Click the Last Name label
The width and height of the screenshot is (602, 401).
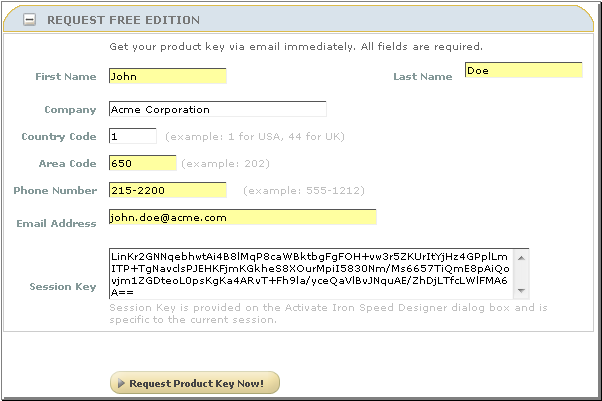pyautogui.click(x=422, y=77)
